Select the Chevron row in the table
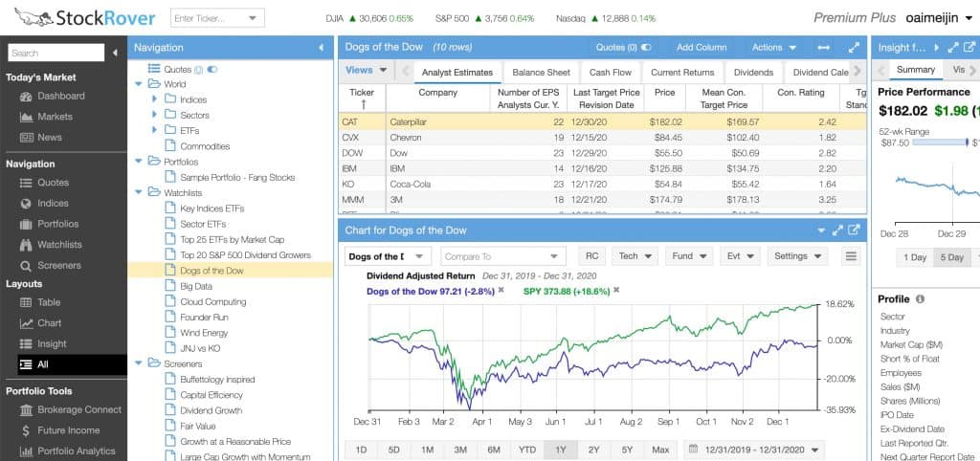This screenshot has width=980, height=461. tap(603, 138)
